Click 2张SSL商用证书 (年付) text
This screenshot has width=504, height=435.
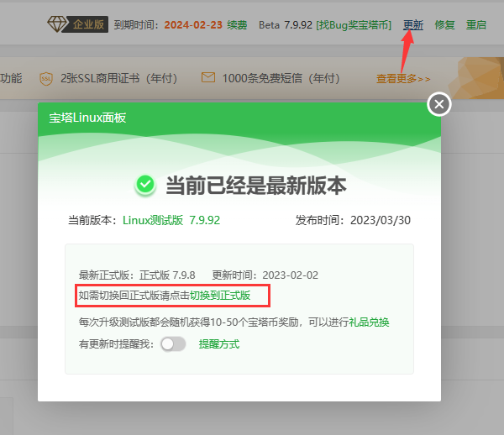(x=118, y=78)
